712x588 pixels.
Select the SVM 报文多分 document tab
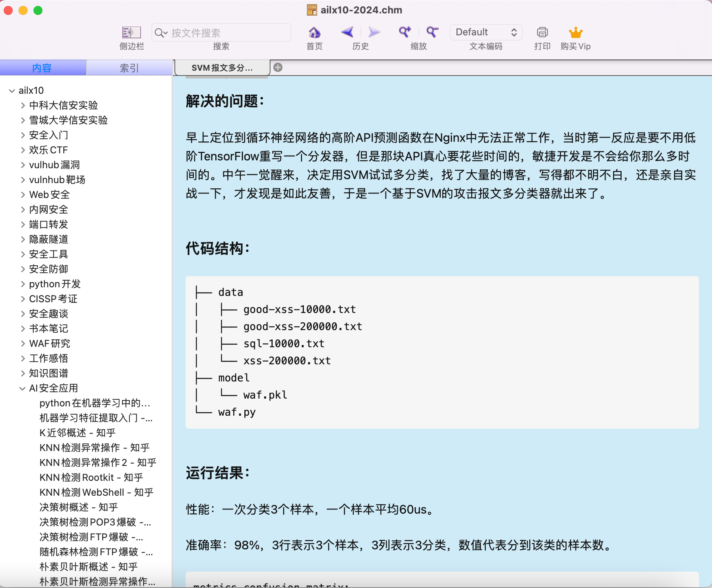click(222, 68)
